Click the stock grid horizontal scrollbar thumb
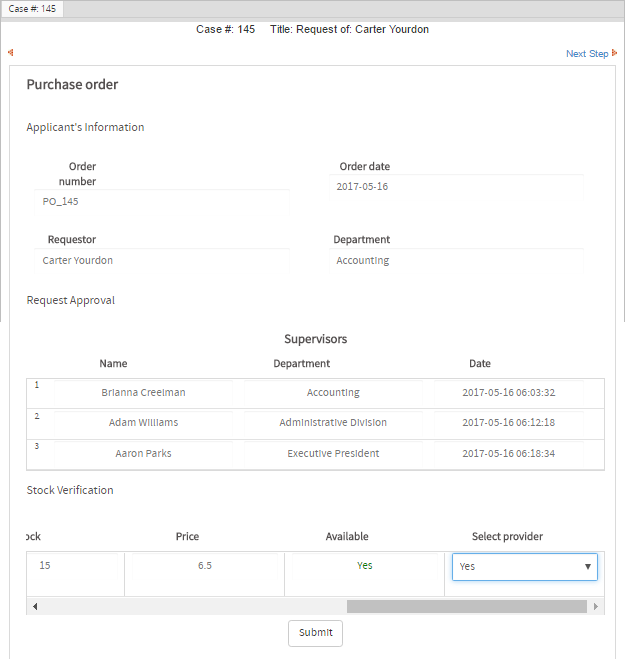The height and width of the screenshot is (659, 625). tap(466, 606)
